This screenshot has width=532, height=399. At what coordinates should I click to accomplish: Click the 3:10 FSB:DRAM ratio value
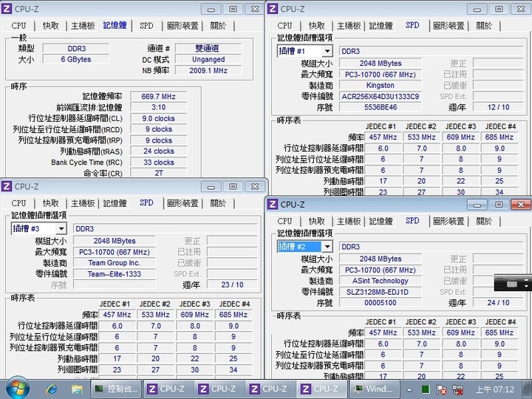[158, 107]
